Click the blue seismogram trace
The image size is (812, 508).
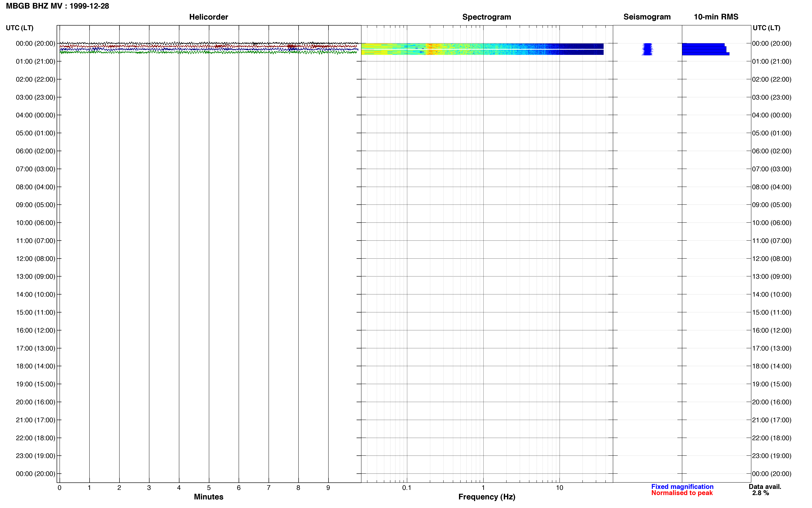point(647,49)
